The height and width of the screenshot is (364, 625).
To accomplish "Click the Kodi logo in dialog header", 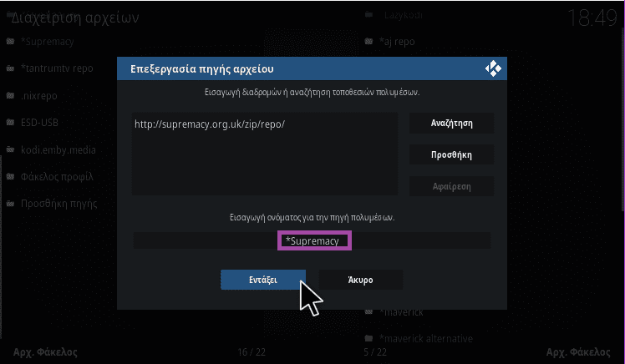I will [x=493, y=68].
